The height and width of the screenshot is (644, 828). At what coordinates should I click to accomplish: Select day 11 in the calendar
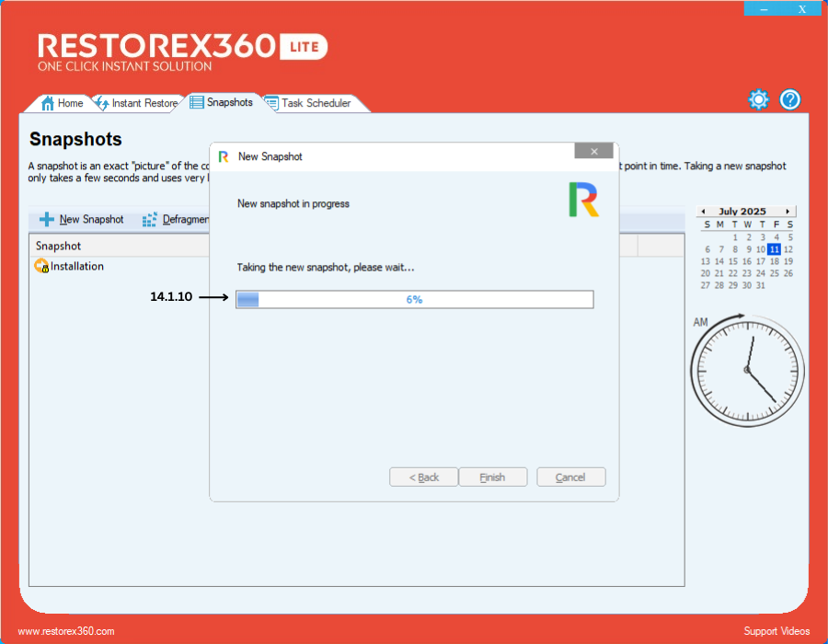tap(775, 249)
